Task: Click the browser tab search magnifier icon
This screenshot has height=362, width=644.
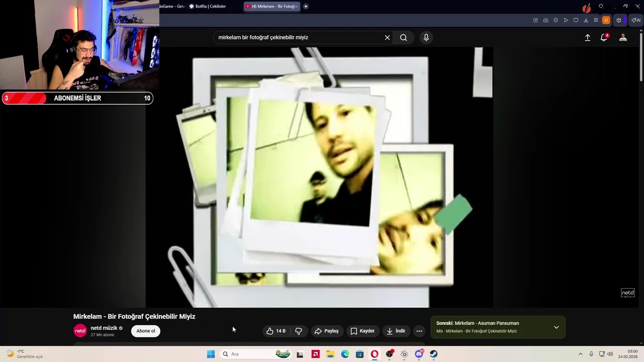Action: pos(601,7)
